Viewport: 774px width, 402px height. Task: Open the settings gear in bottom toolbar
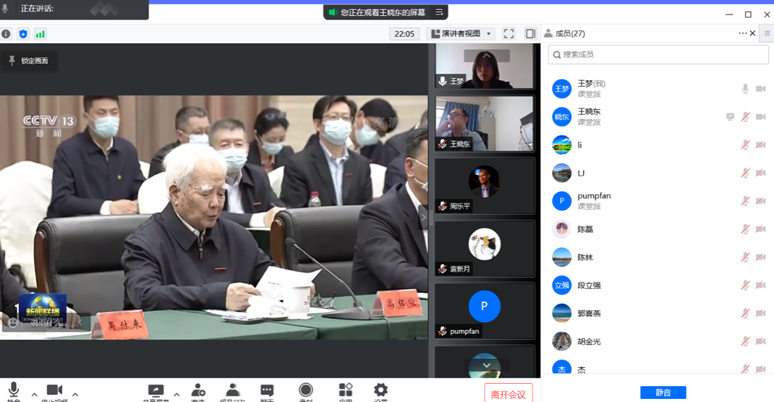coord(380,390)
